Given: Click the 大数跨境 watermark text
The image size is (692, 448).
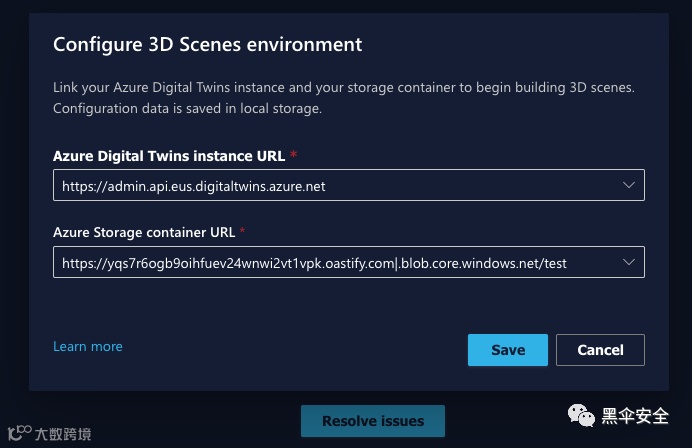Looking at the screenshot, I should pos(62,434).
